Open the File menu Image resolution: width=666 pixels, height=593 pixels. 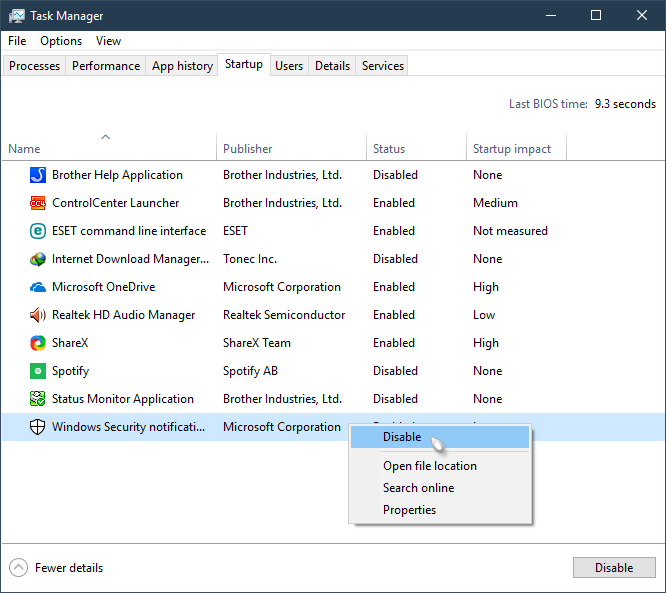(x=17, y=41)
